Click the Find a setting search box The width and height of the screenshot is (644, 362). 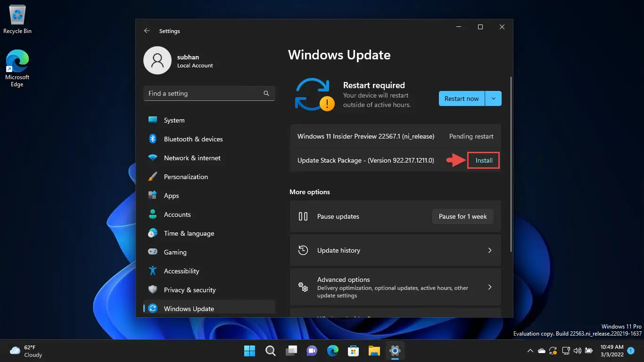coord(209,93)
